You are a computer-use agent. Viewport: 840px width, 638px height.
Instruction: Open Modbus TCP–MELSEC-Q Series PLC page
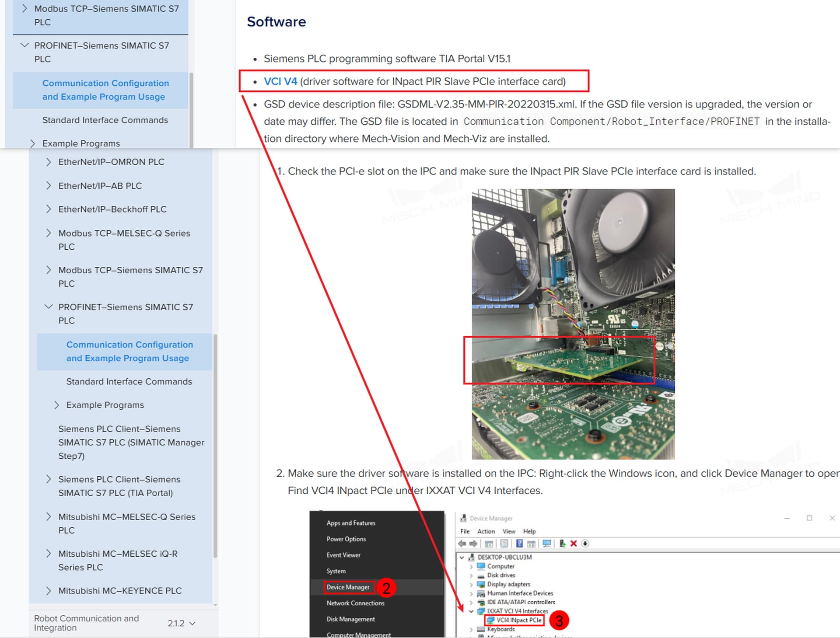(124, 240)
